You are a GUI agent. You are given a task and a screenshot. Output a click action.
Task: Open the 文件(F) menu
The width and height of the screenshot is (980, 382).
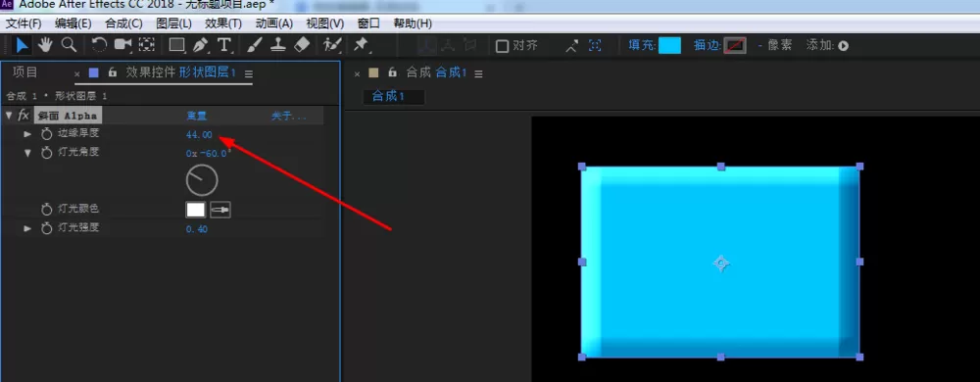(x=24, y=24)
